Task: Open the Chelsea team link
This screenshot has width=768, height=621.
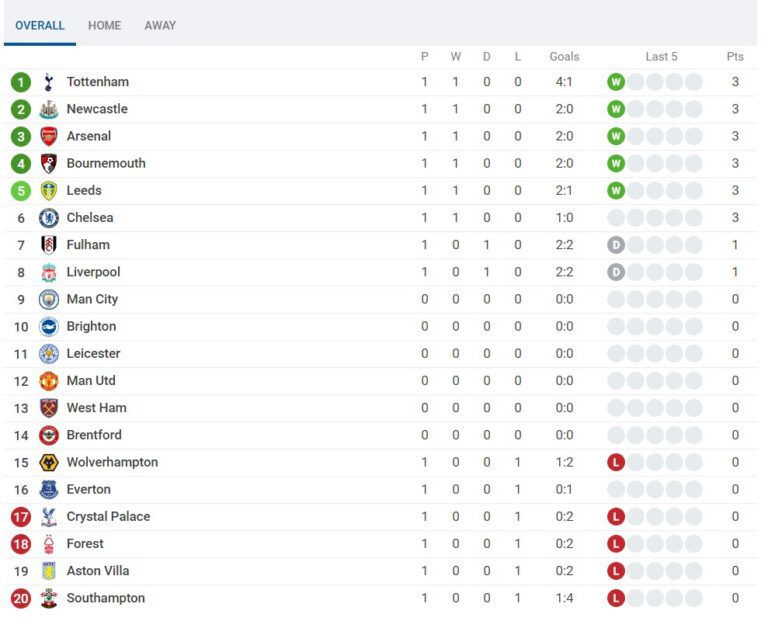Action: (90, 218)
